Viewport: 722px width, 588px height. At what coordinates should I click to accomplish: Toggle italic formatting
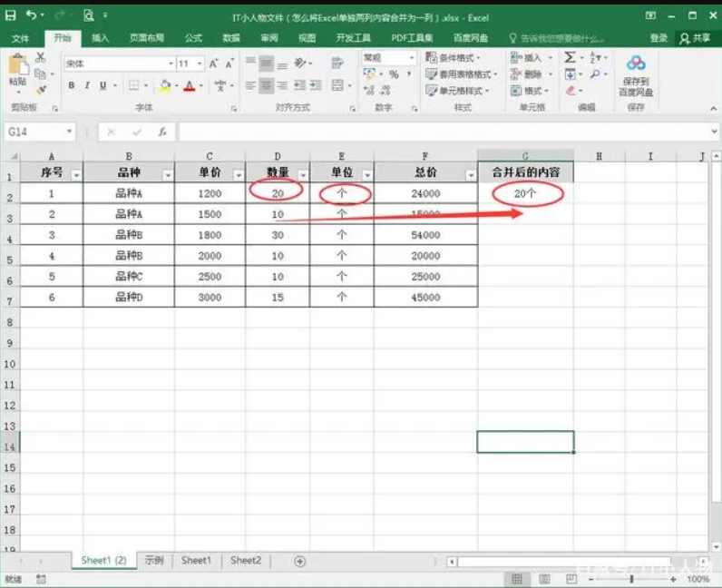tap(87, 85)
